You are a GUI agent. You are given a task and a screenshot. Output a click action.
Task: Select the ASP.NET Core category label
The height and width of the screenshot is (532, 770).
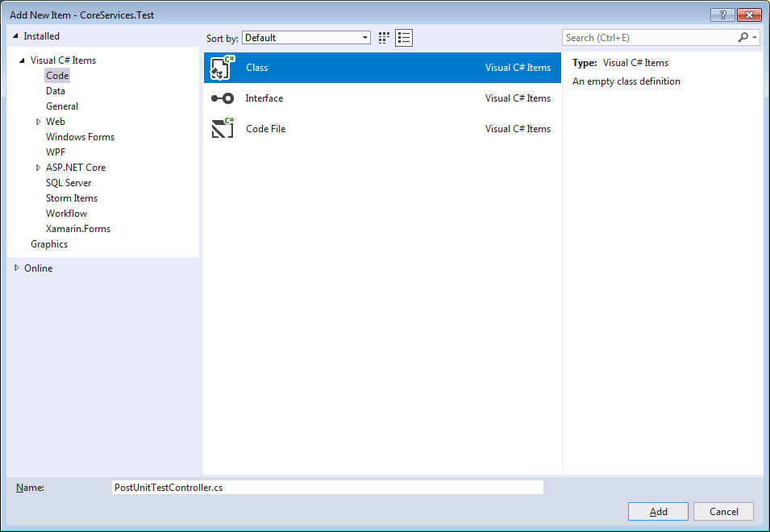click(76, 168)
